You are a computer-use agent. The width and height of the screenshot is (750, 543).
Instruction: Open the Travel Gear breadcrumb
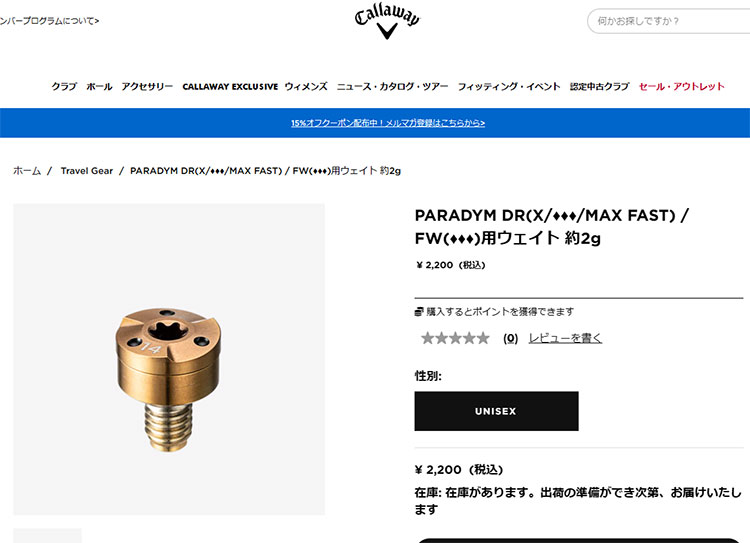tap(87, 171)
